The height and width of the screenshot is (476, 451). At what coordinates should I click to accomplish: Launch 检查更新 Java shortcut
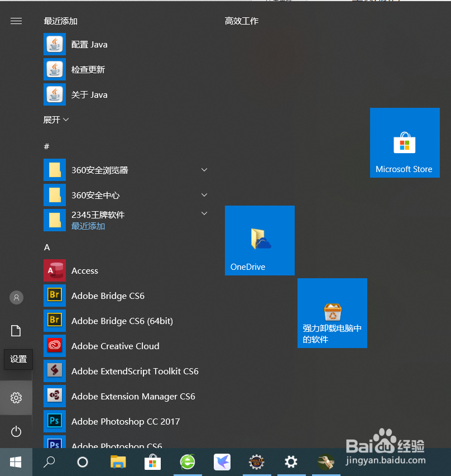pos(89,69)
